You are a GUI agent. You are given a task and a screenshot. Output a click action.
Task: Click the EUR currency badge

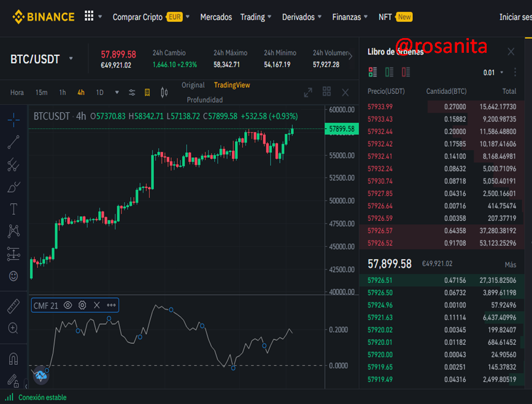(174, 17)
